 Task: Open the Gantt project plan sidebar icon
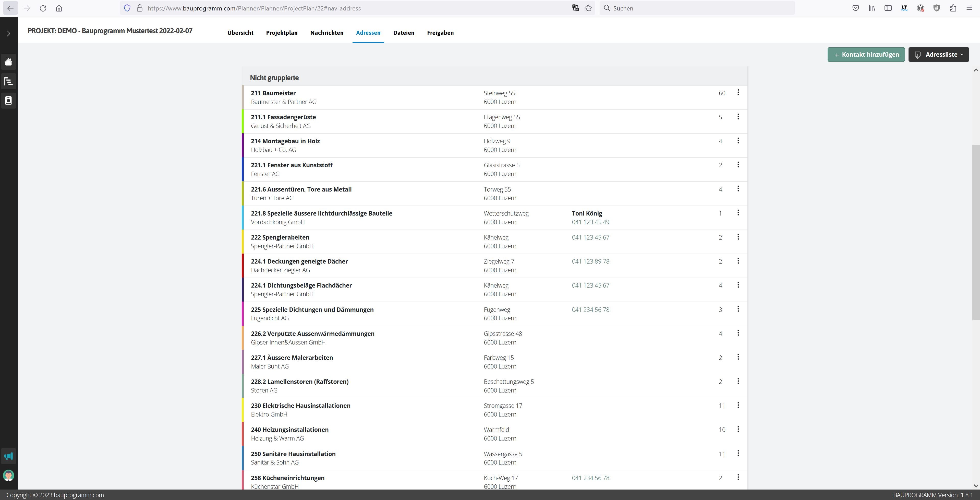(8, 81)
